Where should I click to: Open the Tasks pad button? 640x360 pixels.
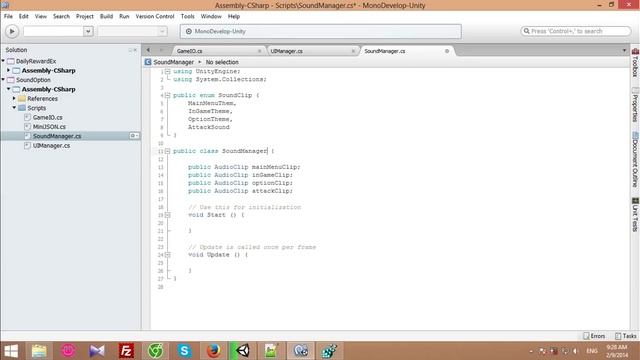[x=626, y=336]
